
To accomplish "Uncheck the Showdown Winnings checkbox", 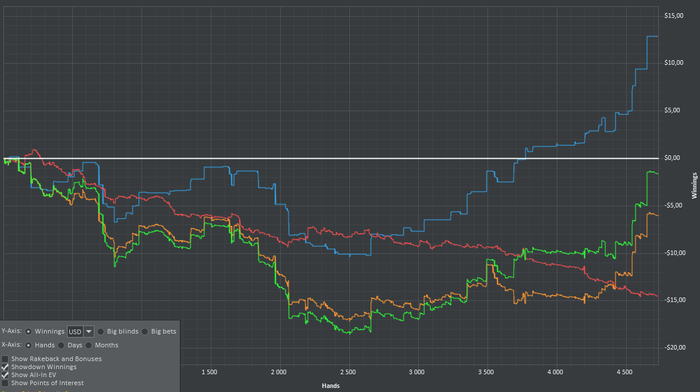I will (x=5, y=367).
